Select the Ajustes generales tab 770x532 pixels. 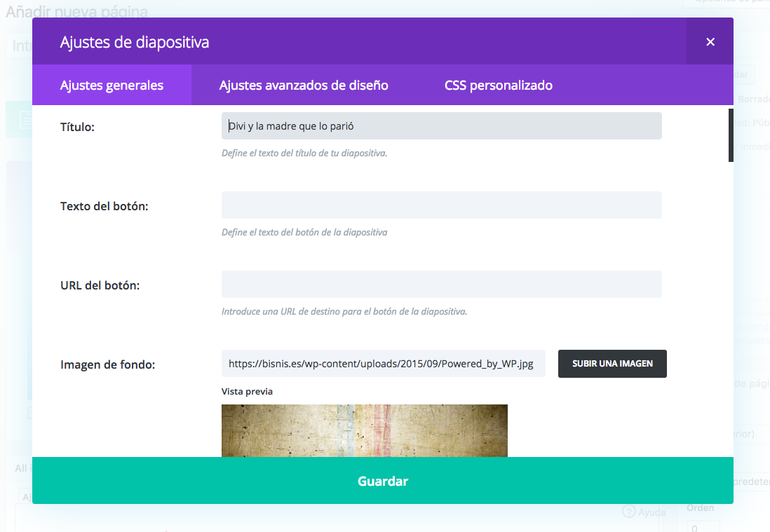point(112,86)
